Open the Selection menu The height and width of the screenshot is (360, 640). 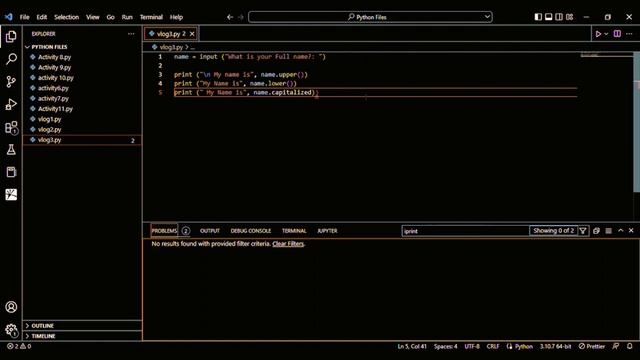[x=67, y=17]
